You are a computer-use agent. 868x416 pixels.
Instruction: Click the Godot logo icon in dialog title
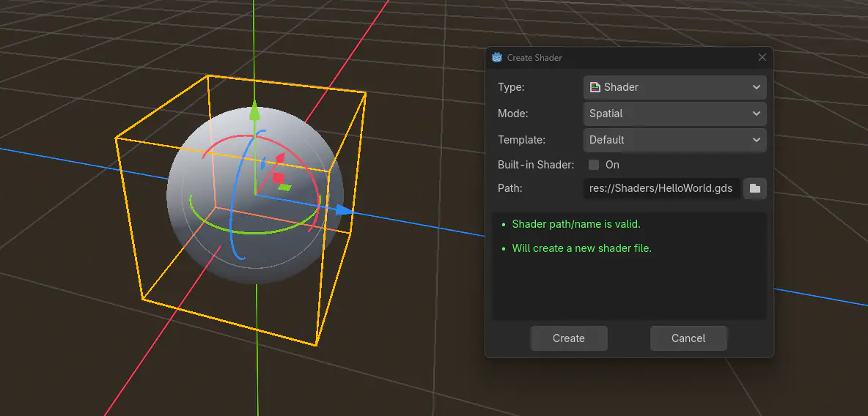pos(497,58)
